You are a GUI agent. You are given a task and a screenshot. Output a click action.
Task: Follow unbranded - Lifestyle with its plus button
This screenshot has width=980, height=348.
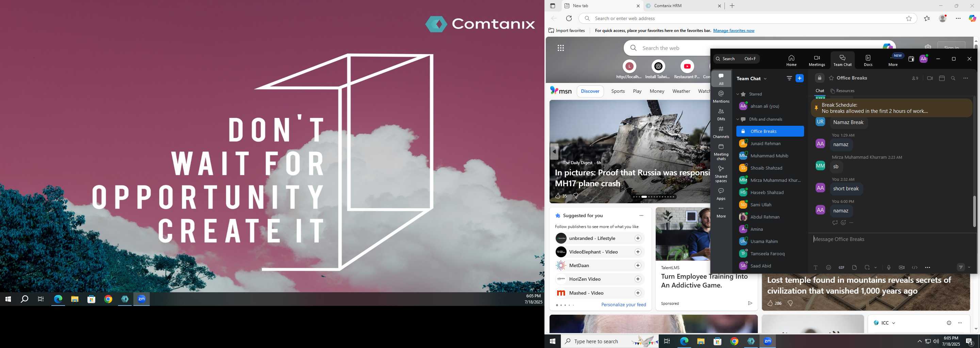[x=638, y=238]
